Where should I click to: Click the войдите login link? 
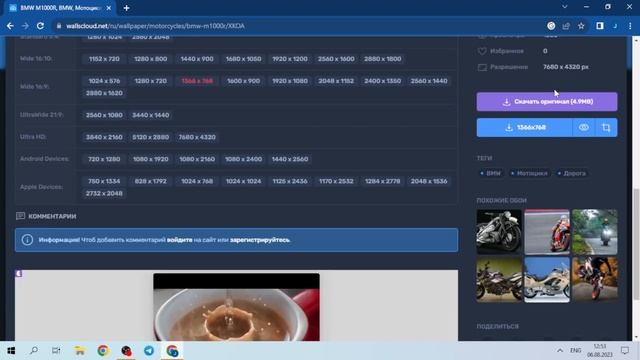(180, 240)
